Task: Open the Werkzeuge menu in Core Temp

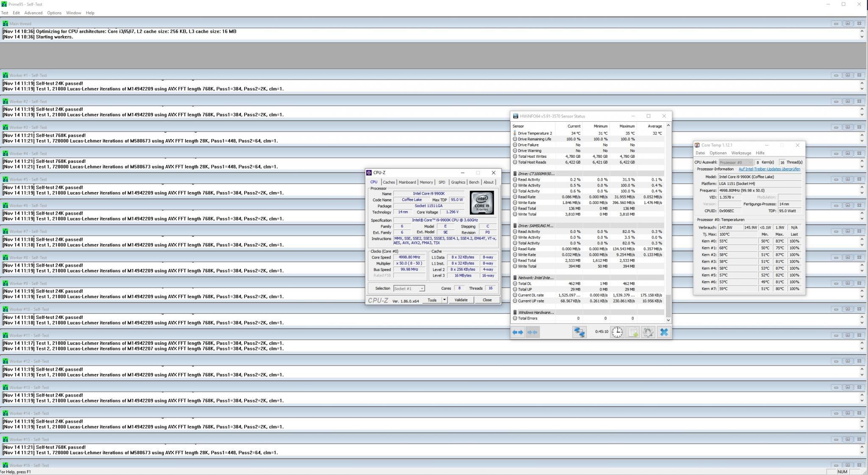Action: pos(741,153)
